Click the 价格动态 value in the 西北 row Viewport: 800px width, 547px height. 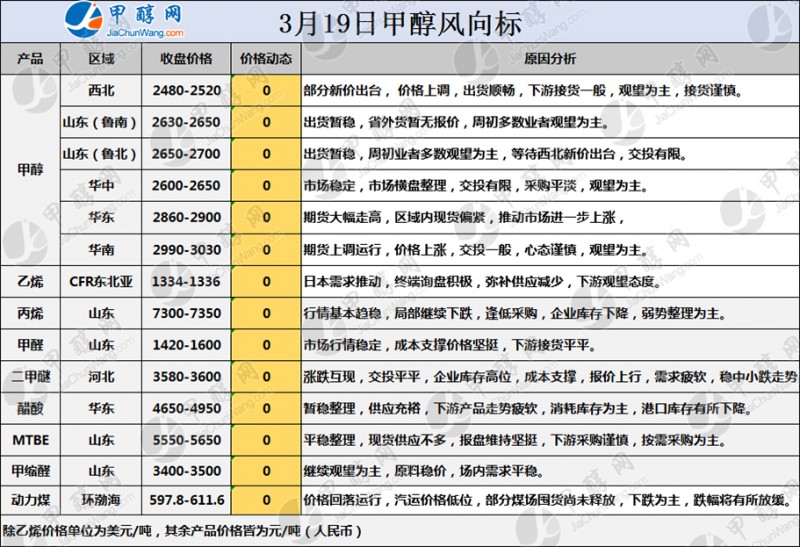[x=266, y=90]
